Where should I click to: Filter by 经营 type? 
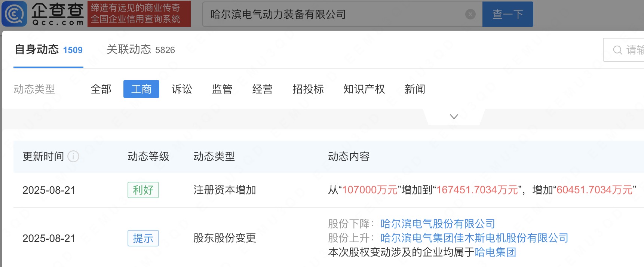263,89
